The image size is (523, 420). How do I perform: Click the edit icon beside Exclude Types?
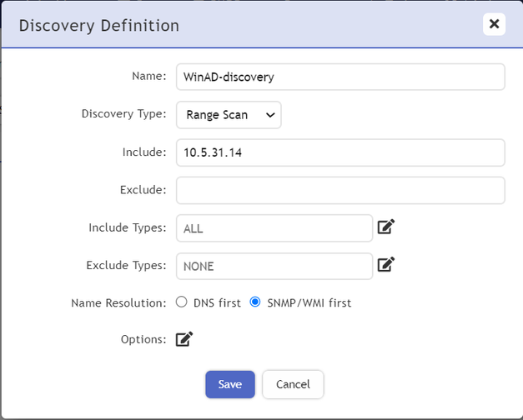pyautogui.click(x=385, y=265)
